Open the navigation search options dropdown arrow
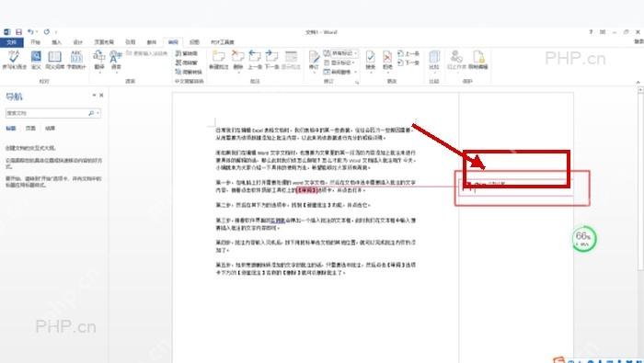 click(98, 113)
